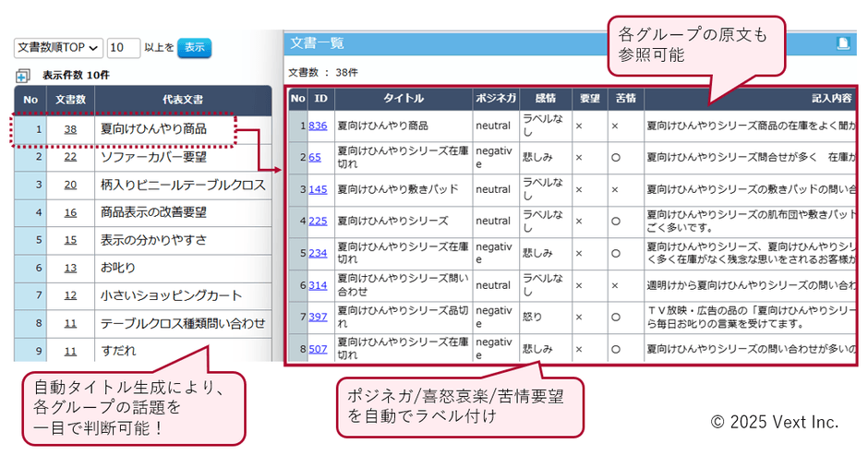Click the 感情 column header
Viewport: 868px width, 456px height.
click(x=538, y=98)
